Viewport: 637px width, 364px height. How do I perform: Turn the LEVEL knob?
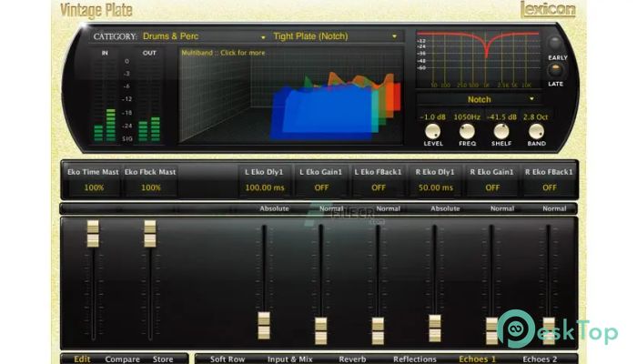(x=432, y=132)
